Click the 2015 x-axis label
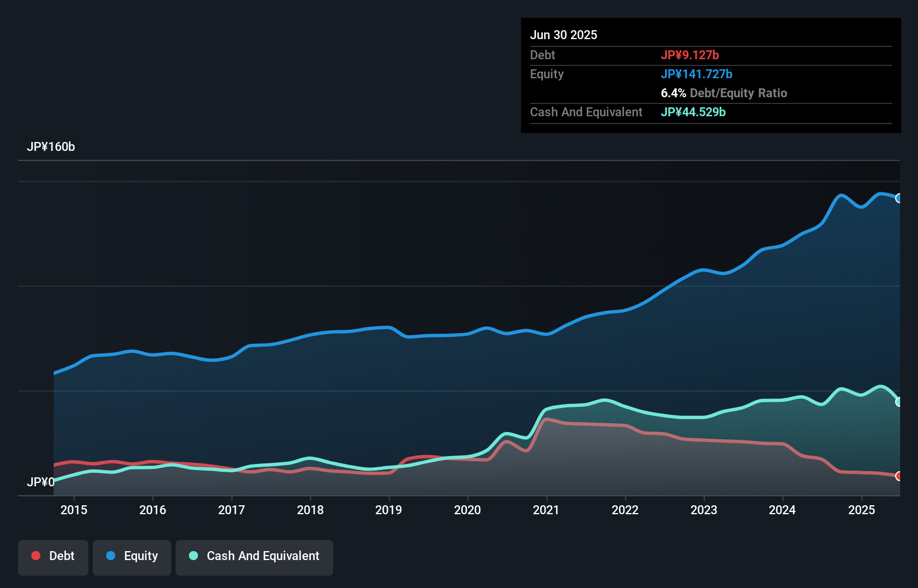This screenshot has height=588, width=918. (x=74, y=510)
